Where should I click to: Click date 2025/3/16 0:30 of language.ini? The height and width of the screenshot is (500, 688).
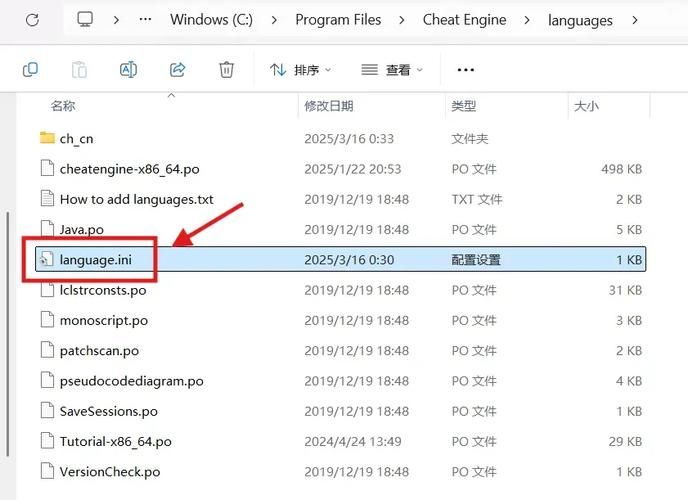pos(349,260)
